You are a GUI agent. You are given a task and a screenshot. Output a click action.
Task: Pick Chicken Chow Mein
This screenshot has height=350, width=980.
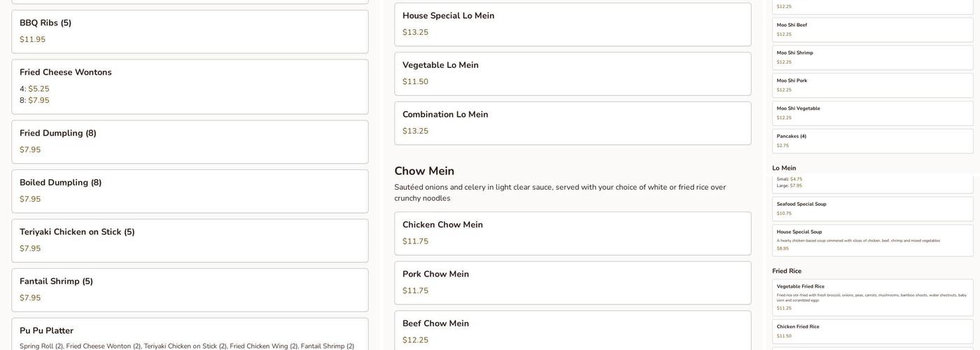coord(573,234)
